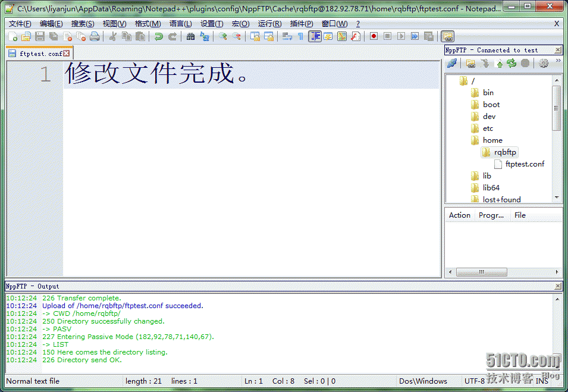Open the 文件(F) menu

tap(20, 24)
